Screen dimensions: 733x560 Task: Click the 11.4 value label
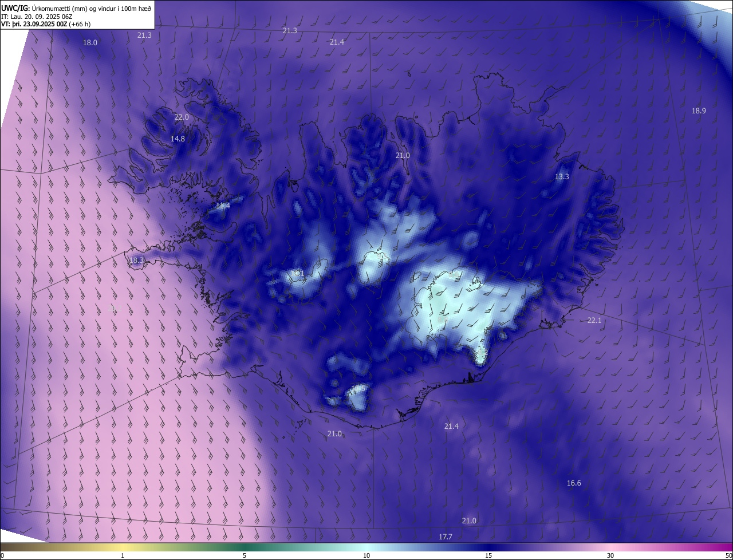(223, 206)
